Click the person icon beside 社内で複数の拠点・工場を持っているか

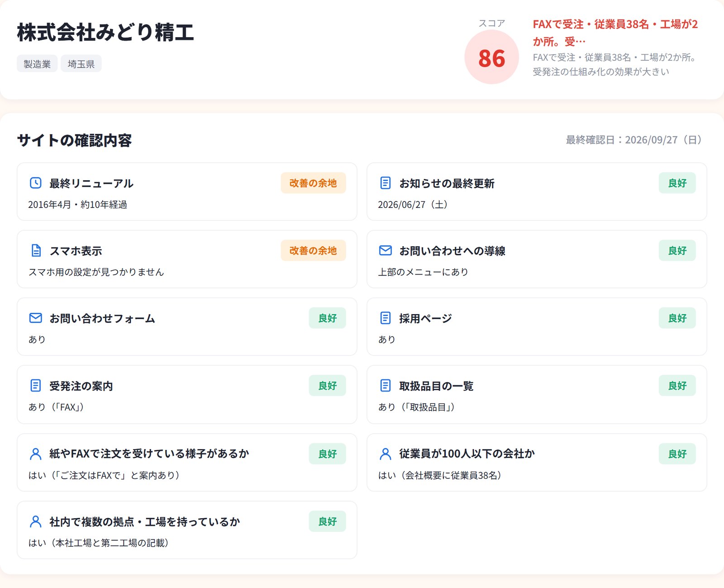tap(36, 521)
